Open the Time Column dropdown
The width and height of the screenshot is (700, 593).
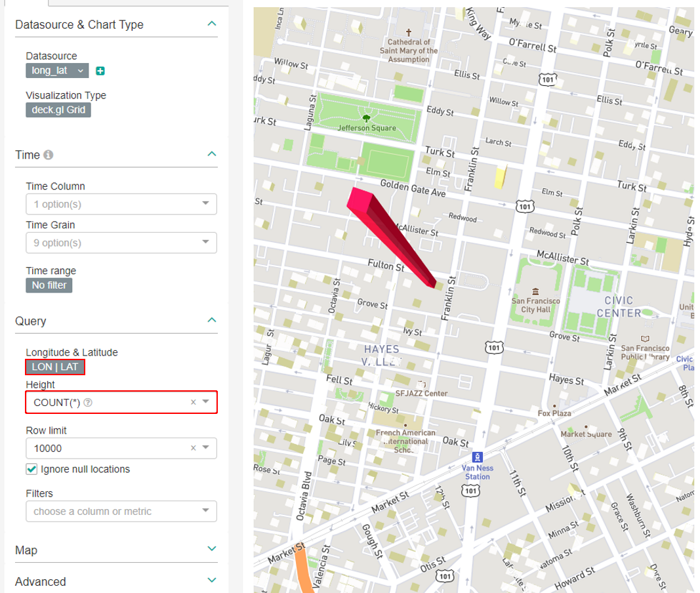(121, 204)
